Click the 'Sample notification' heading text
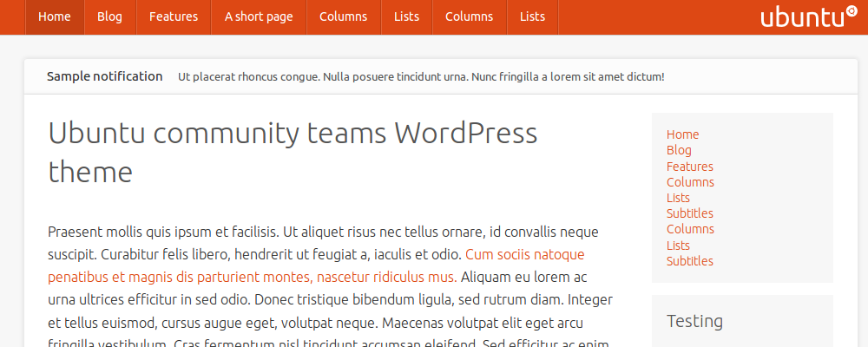 [x=105, y=76]
